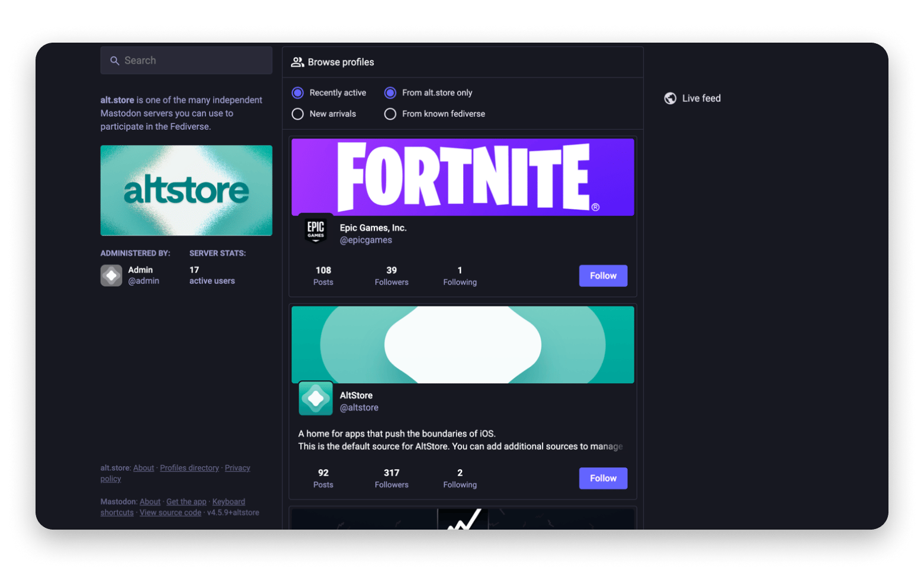Open View source code link

tap(171, 513)
